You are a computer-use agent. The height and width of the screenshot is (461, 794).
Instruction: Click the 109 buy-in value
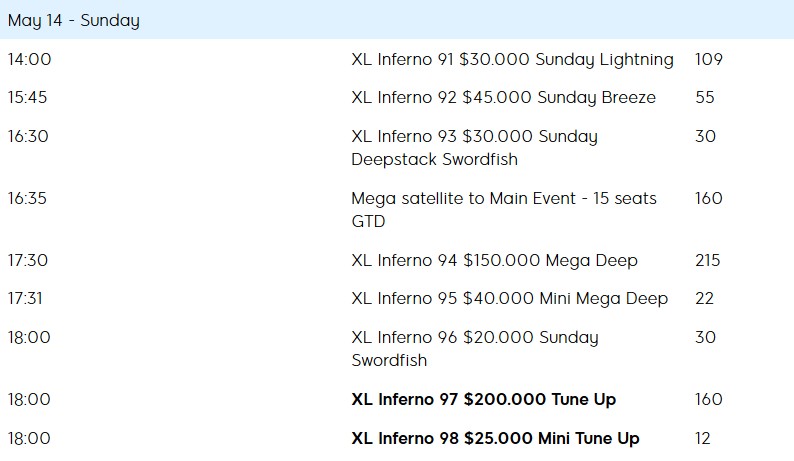[708, 59]
